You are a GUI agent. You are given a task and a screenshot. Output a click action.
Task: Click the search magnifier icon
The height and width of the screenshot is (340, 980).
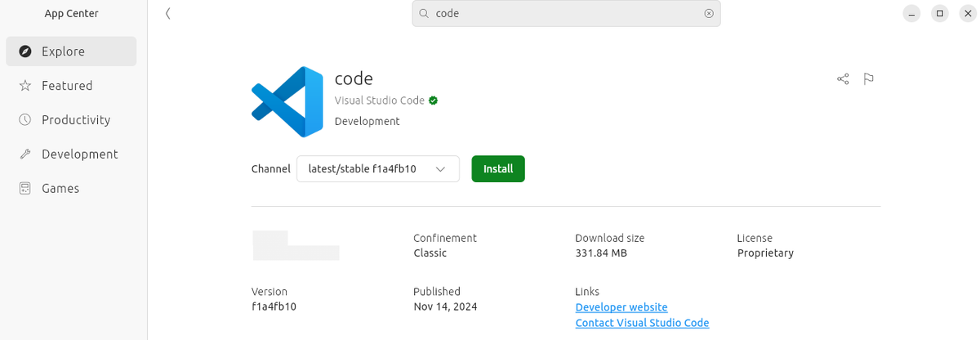pos(424,13)
